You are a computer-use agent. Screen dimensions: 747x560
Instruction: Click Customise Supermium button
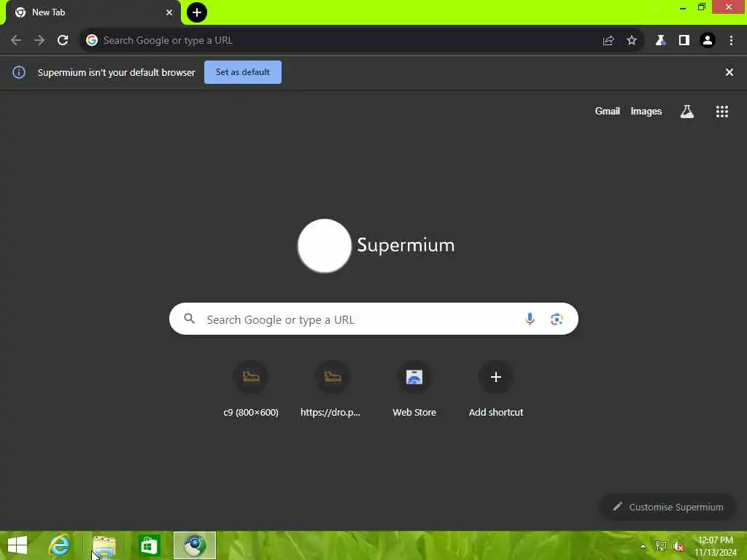668,507
